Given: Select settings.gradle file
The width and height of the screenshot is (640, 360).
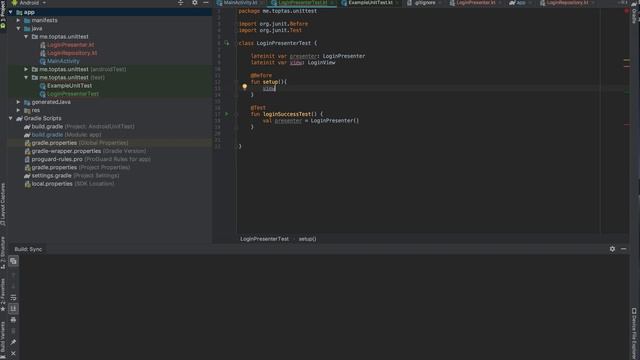Looking at the screenshot, I should point(76,176).
